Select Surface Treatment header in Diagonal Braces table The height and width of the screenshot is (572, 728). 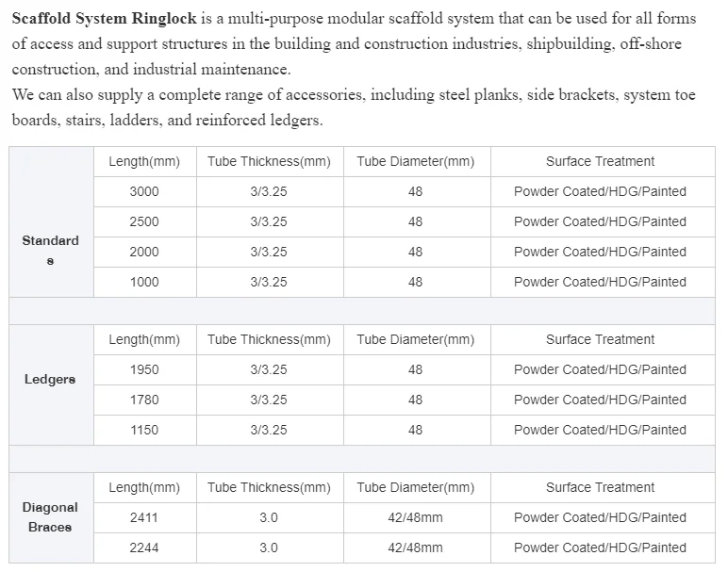coord(603,487)
